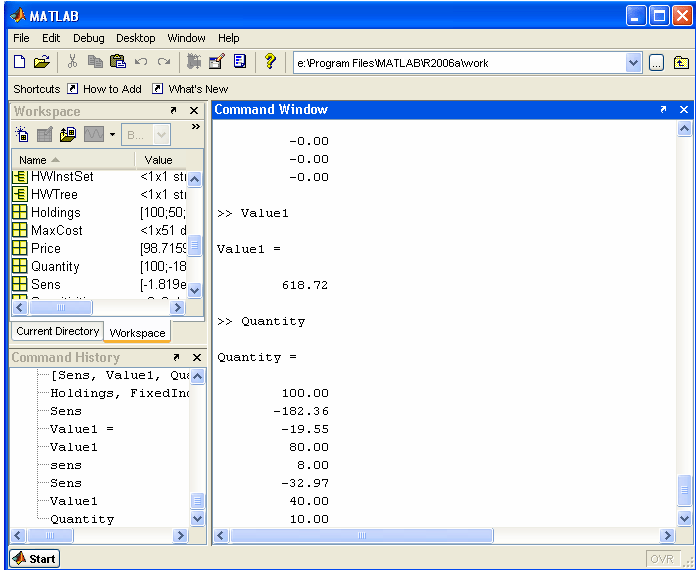Switch to Workspace tab
Screen dimensions: 698x574
(x=137, y=333)
